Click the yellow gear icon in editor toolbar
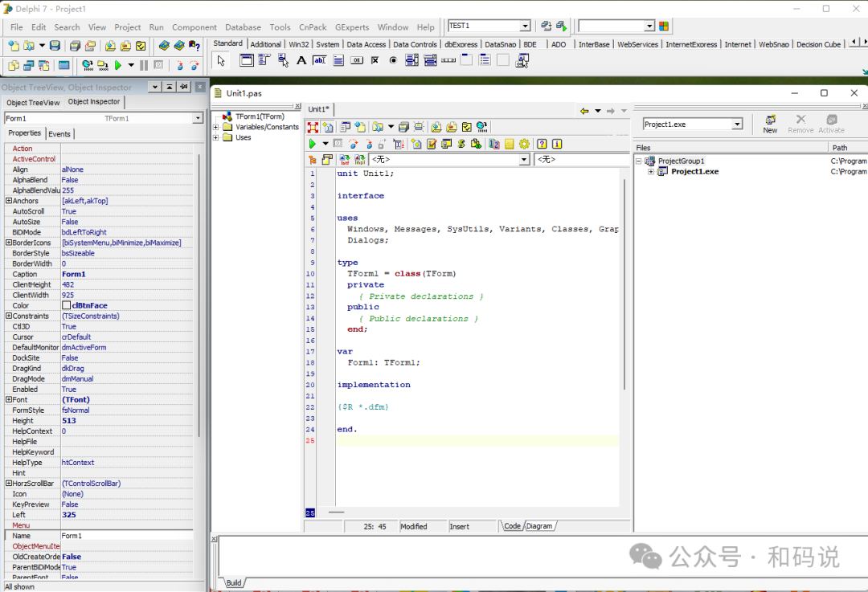Viewport: 868px width, 592px height. 524,144
